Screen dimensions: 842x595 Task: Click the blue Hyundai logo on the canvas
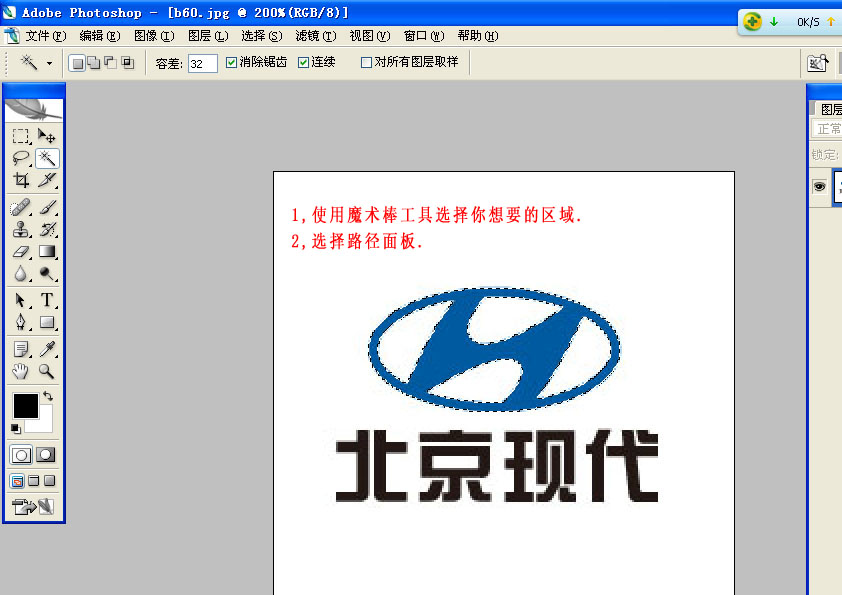(494, 350)
